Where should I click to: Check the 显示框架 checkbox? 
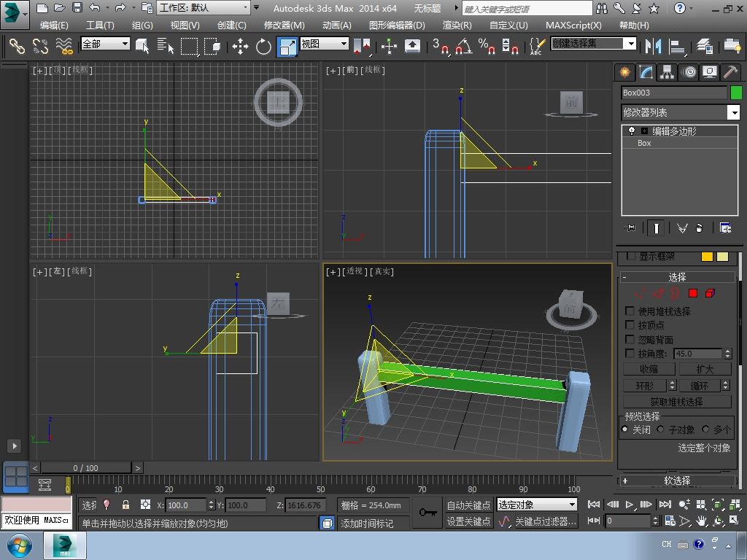click(x=631, y=256)
